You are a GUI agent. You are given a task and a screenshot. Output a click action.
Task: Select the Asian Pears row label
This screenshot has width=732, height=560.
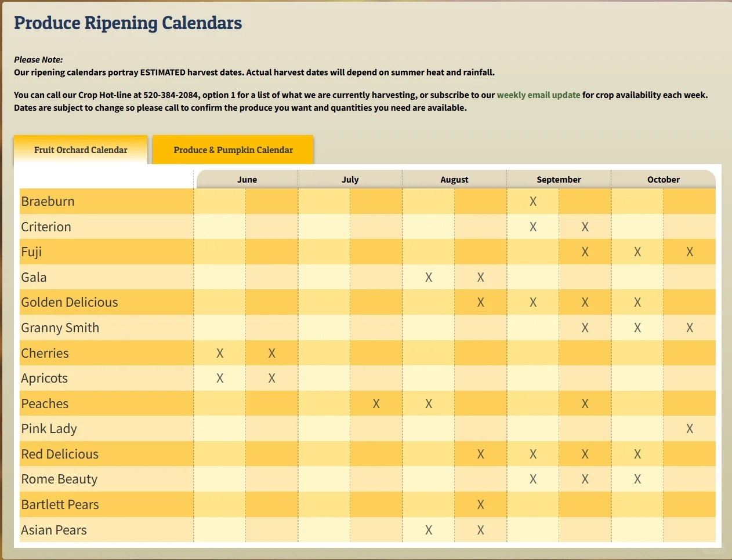(54, 530)
